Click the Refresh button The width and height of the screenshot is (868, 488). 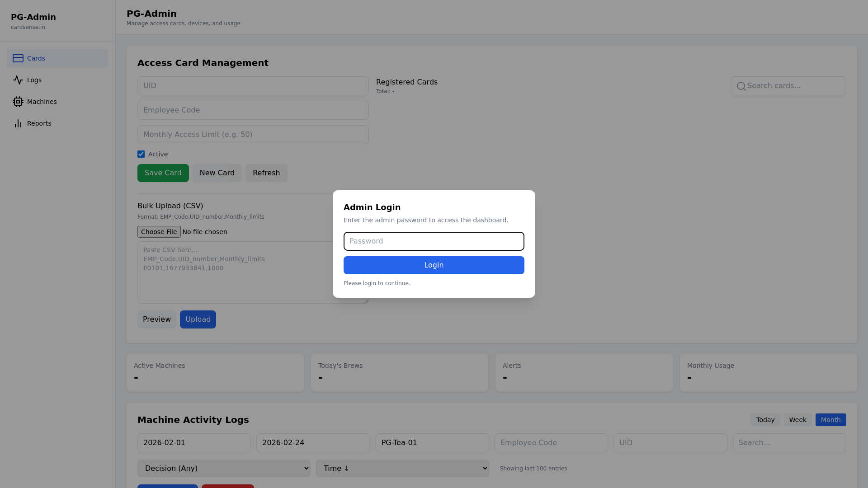tap(266, 173)
